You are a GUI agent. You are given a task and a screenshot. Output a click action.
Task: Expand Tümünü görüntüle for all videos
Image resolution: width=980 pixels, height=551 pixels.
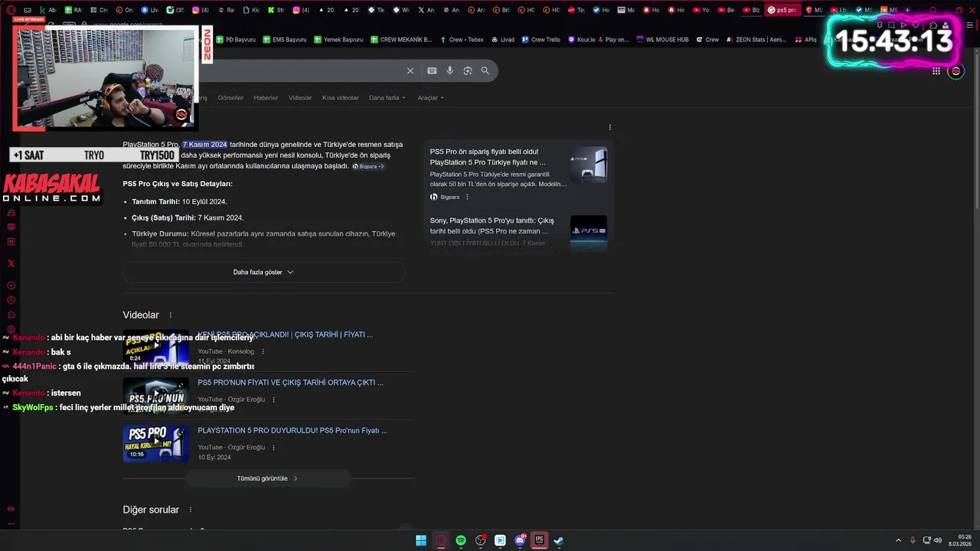[268, 478]
